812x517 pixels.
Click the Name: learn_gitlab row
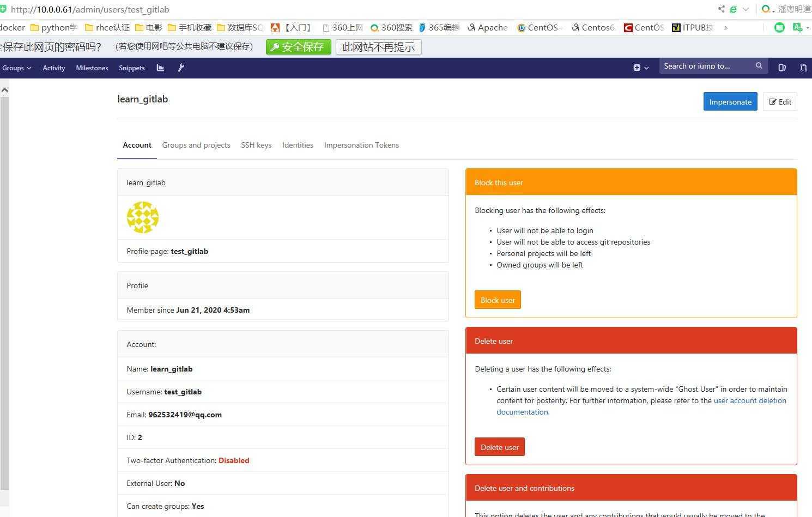pyautogui.click(x=283, y=369)
